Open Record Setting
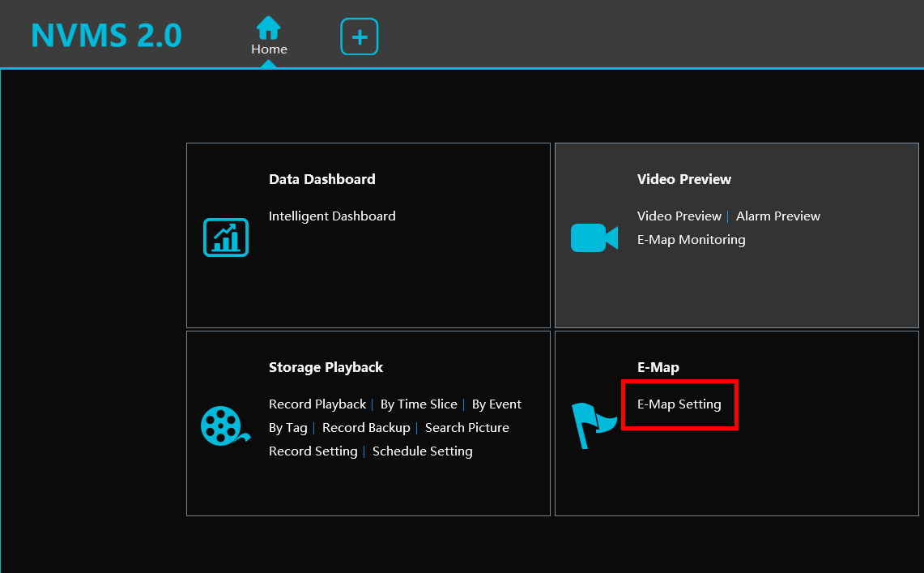This screenshot has width=924, height=573. [313, 451]
